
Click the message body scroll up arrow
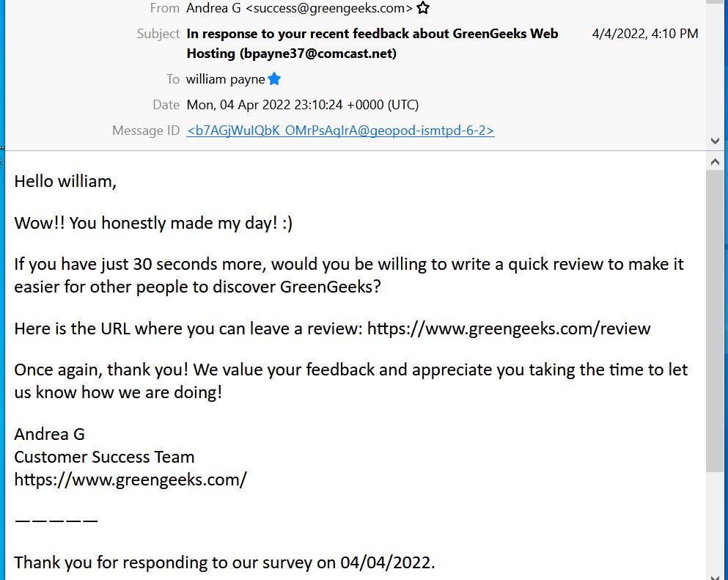(x=715, y=162)
